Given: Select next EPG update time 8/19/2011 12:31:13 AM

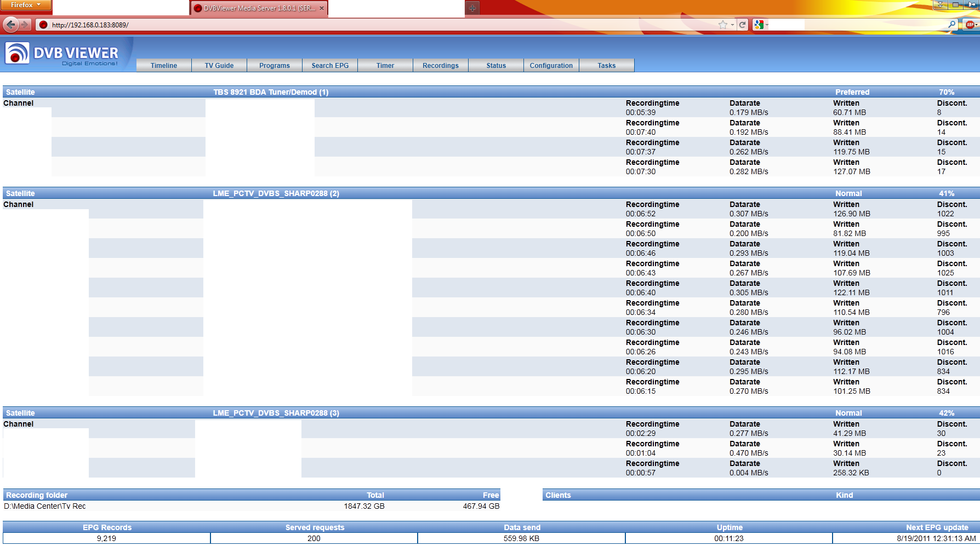Looking at the screenshot, I should coord(936,538).
